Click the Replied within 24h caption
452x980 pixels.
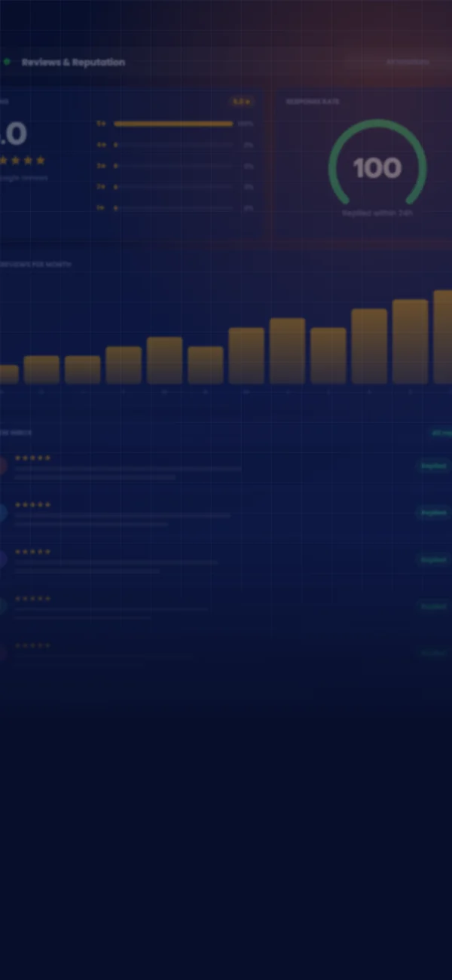coord(377,213)
